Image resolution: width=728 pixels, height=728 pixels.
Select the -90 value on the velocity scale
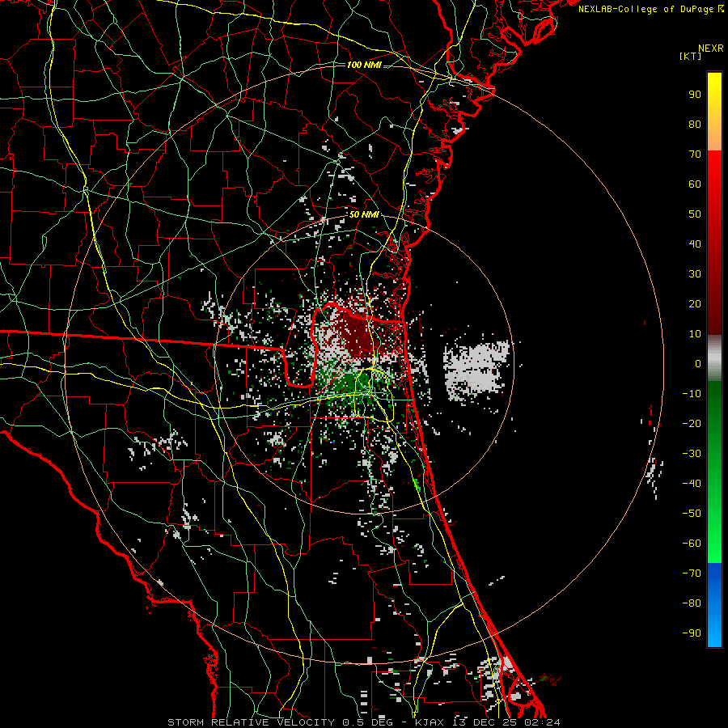tap(692, 633)
